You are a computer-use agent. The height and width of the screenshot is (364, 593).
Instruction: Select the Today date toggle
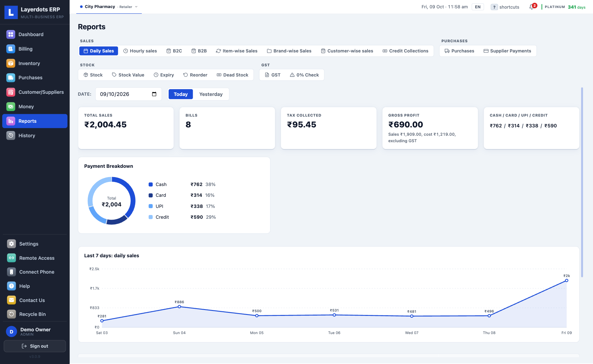click(x=181, y=94)
